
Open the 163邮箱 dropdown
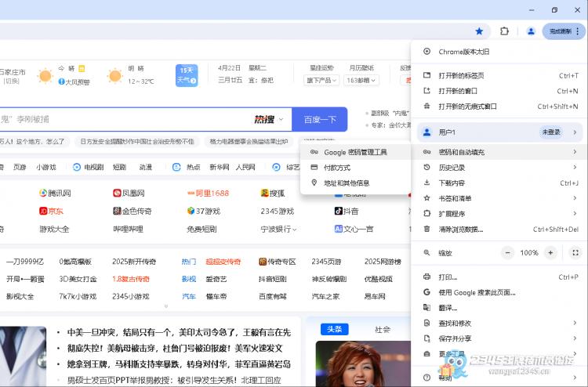click(x=361, y=80)
